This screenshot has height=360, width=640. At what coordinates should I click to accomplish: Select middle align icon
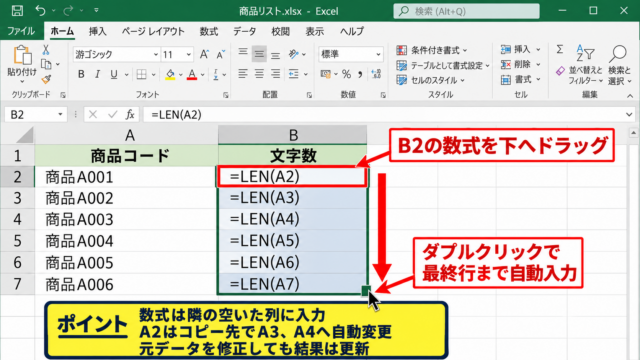click(x=259, y=54)
